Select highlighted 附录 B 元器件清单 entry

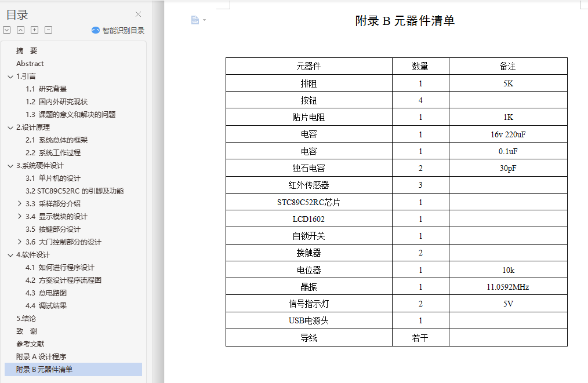pos(74,369)
